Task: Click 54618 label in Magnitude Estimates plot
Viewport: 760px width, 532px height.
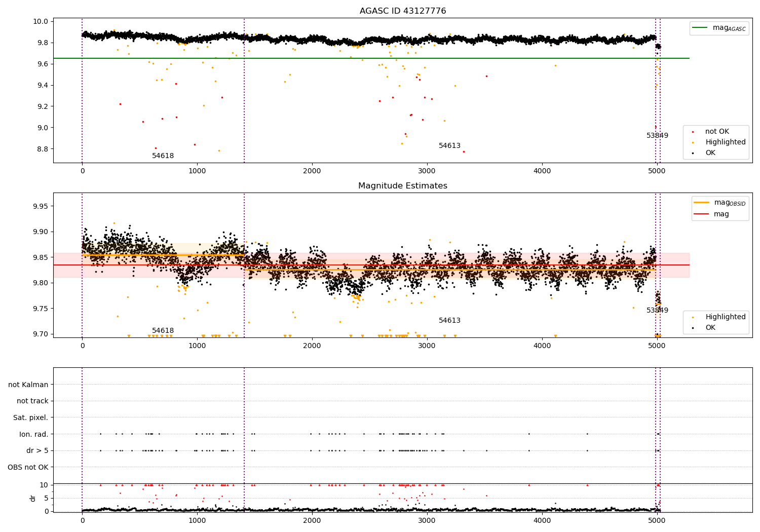Action: tap(163, 331)
